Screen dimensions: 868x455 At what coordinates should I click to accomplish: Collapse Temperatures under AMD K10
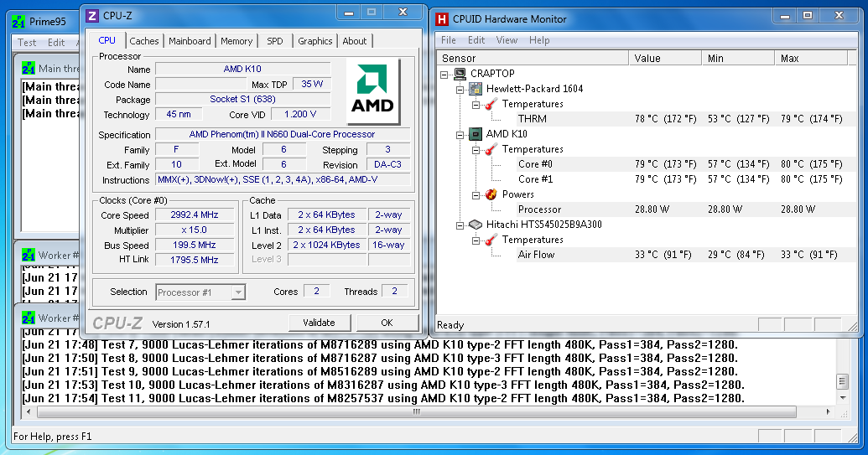476,150
